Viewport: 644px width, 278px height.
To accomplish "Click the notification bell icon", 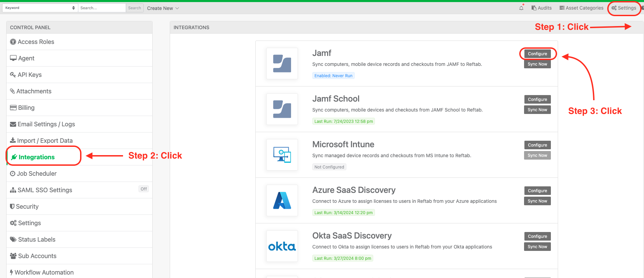I will pyautogui.click(x=521, y=8).
